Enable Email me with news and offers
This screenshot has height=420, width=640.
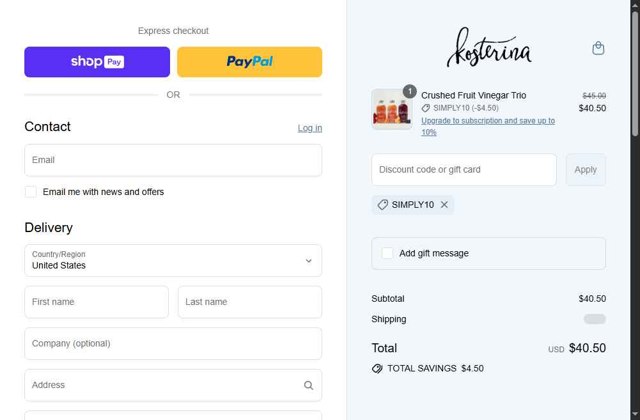tap(31, 192)
